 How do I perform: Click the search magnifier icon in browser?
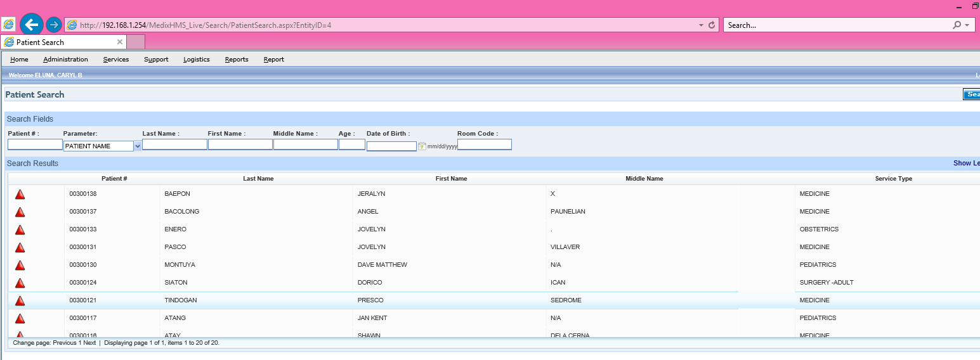tap(957, 25)
